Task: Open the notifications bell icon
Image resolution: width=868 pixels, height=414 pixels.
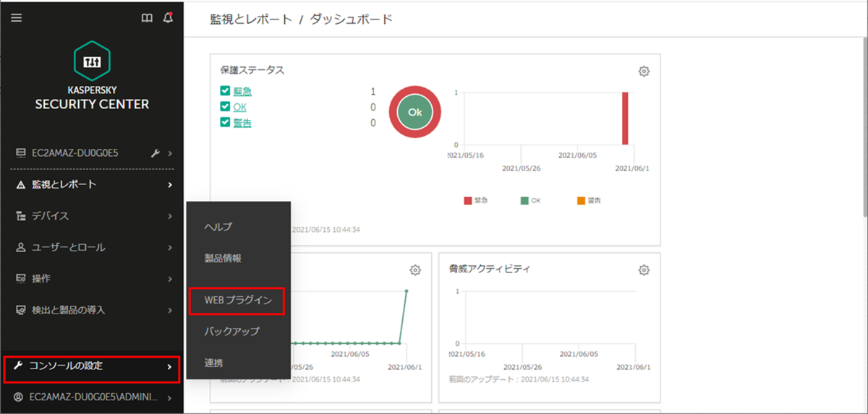Action: tap(168, 17)
